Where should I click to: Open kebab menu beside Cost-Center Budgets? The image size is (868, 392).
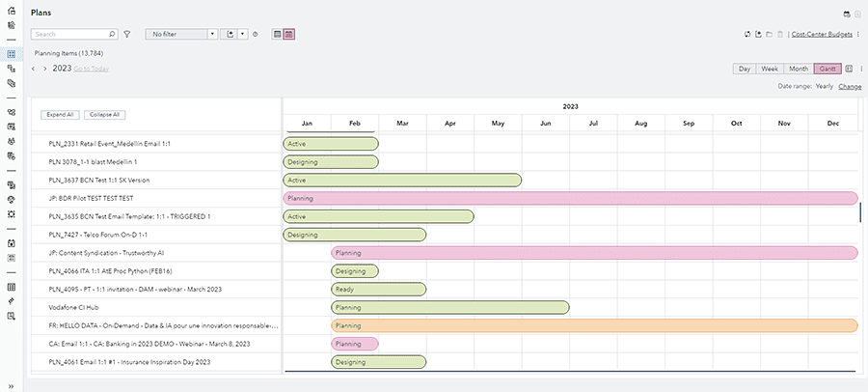(x=858, y=35)
